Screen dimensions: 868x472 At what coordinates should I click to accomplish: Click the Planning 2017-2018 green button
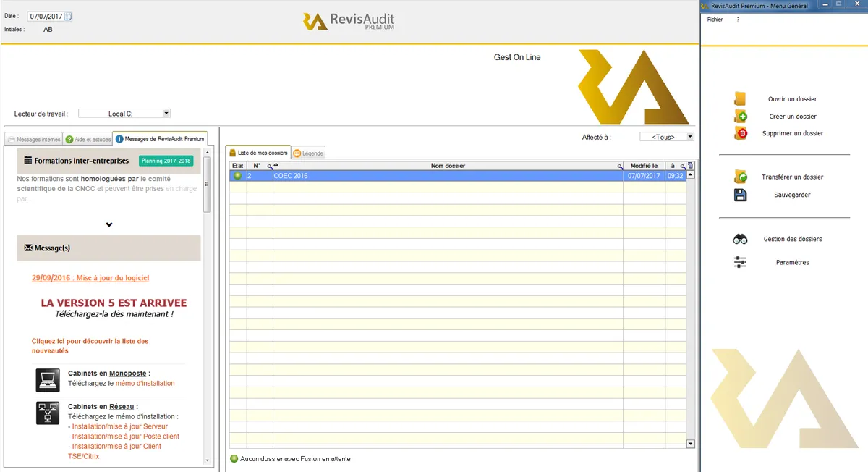[x=166, y=161]
